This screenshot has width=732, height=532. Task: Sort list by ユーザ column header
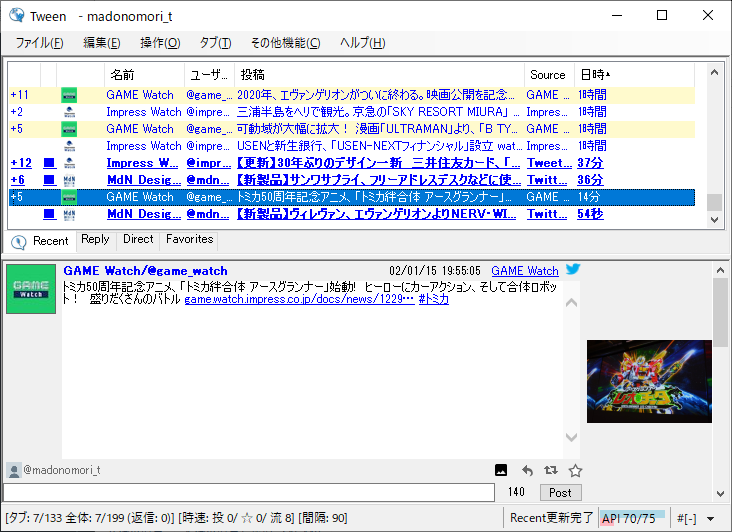(209, 75)
